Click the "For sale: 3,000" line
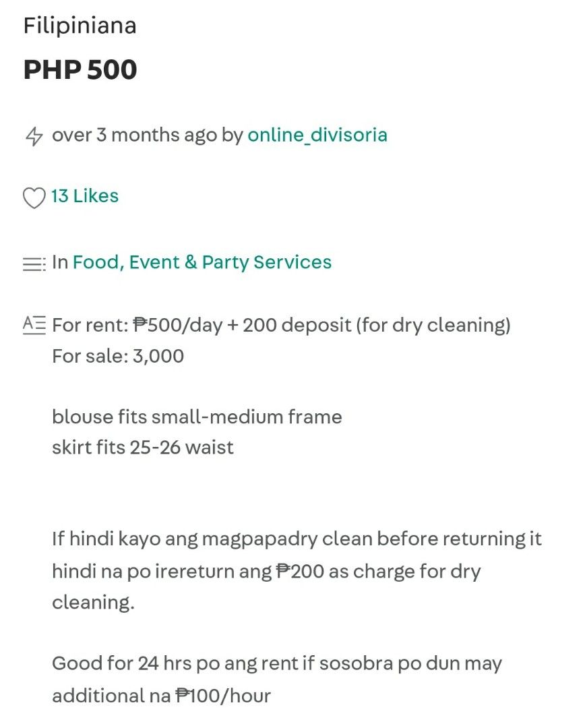The image size is (587, 728). click(118, 355)
